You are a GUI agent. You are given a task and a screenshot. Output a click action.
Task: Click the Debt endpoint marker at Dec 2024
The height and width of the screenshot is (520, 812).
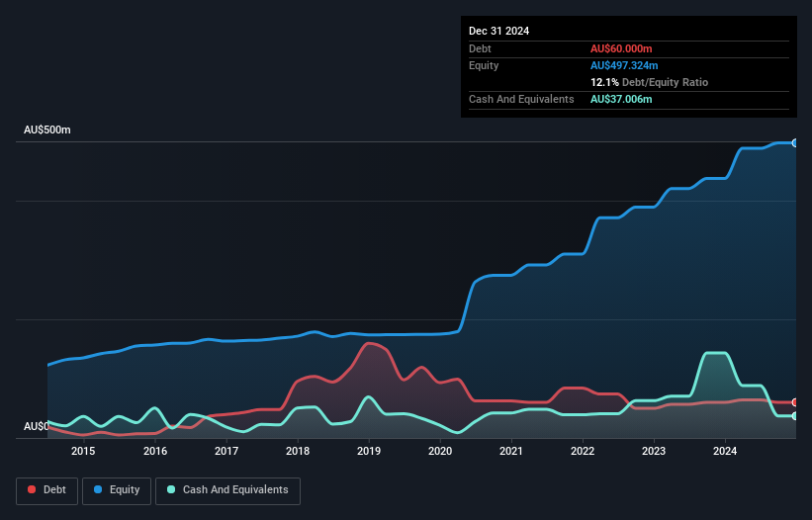(x=795, y=402)
